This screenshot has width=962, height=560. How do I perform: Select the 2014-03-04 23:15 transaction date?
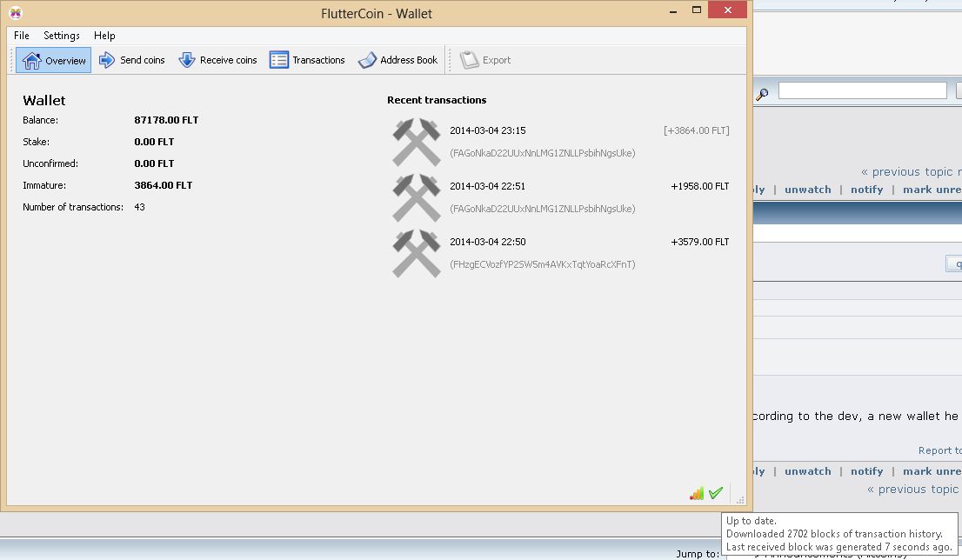(x=488, y=130)
